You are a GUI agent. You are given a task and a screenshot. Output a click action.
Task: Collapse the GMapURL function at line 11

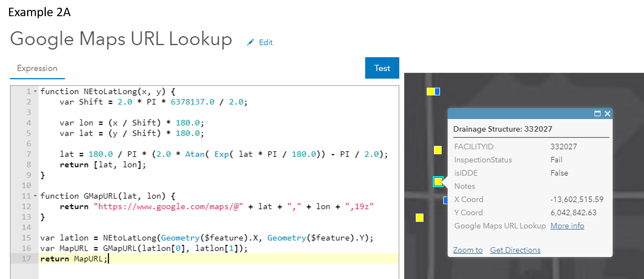pyautogui.click(x=35, y=196)
